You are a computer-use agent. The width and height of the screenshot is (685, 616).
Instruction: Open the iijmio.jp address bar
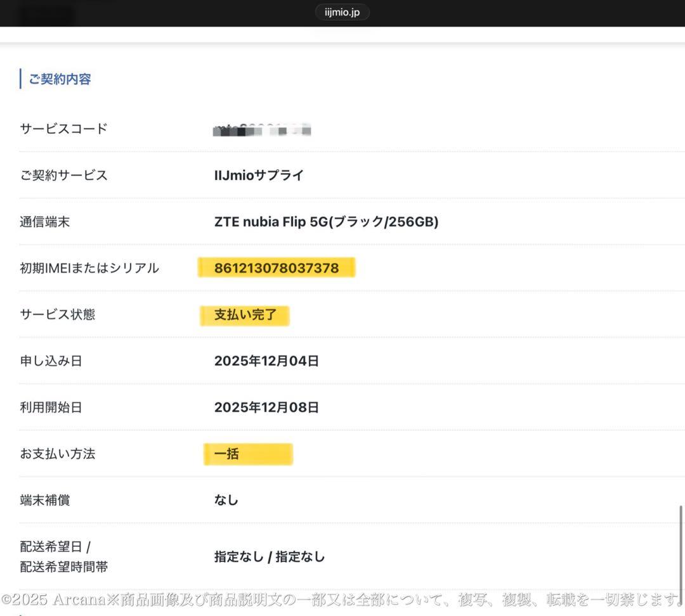(x=342, y=11)
